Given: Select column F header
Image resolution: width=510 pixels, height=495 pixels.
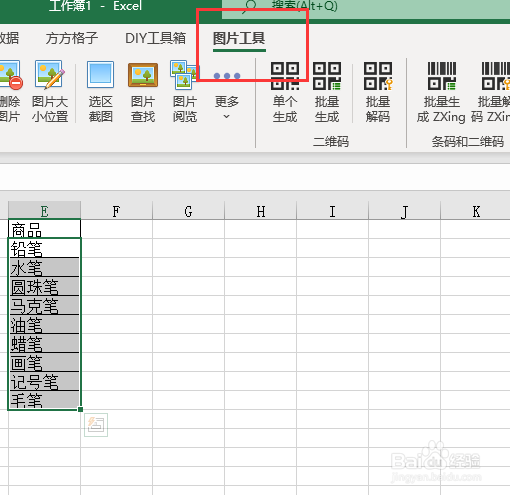Looking at the screenshot, I should tap(116, 211).
